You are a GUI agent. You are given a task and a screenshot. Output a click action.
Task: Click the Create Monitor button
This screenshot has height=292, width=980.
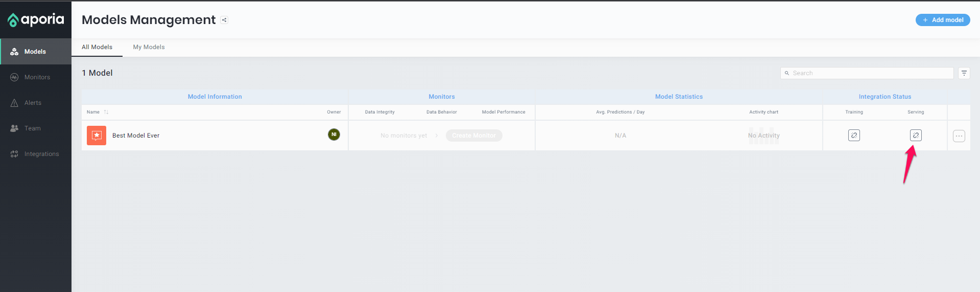coord(473,136)
